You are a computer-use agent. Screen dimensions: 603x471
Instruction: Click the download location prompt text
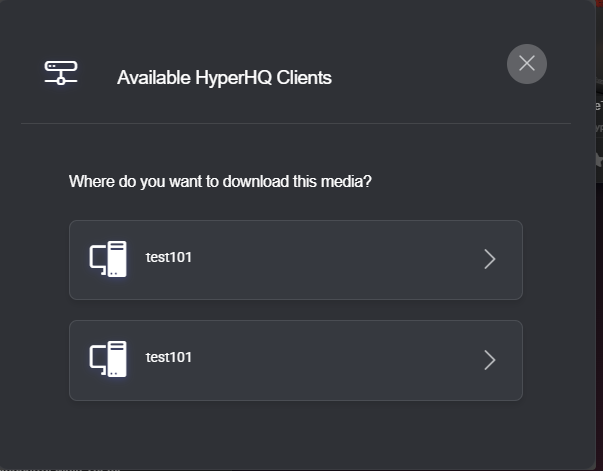click(220, 182)
